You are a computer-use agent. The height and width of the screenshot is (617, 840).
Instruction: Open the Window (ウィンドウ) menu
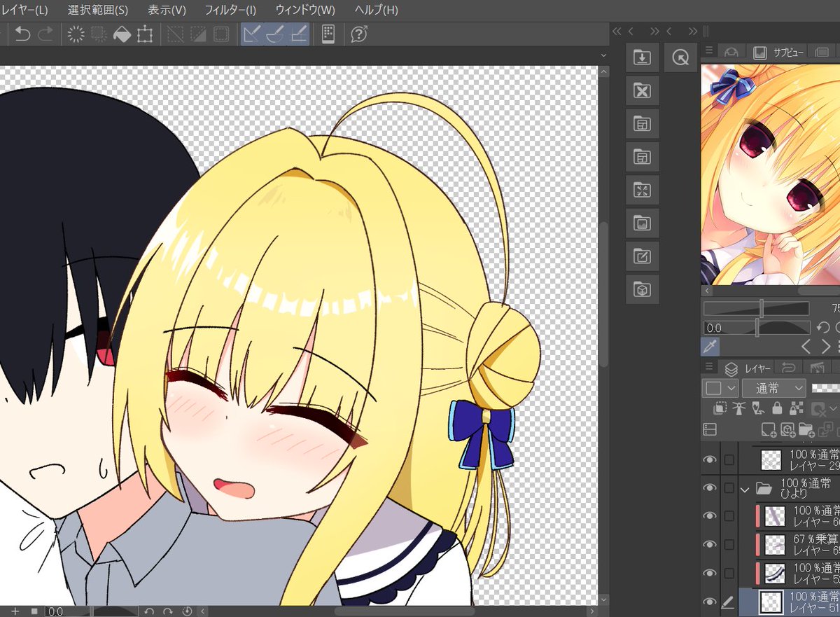click(x=305, y=10)
